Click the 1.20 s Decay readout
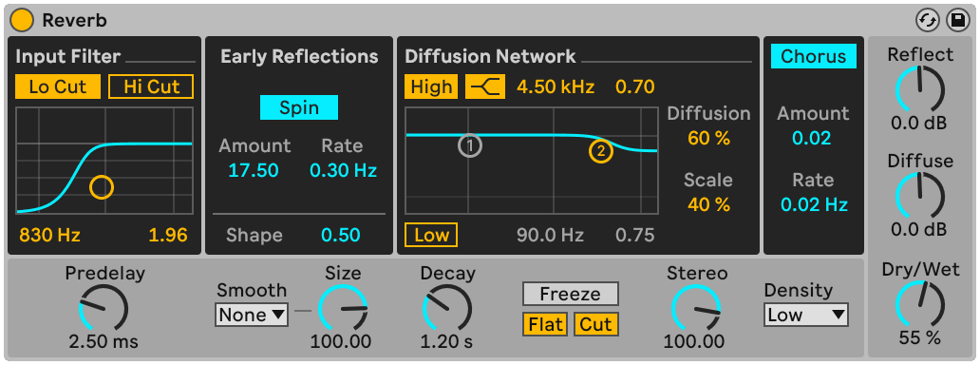This screenshot has width=980, height=365. click(x=447, y=342)
